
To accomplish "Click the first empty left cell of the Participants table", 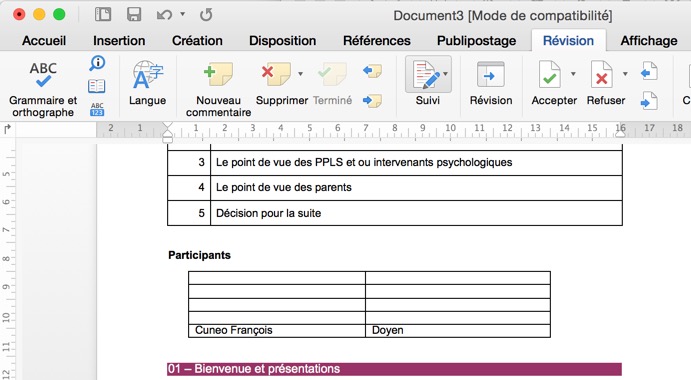I will 277,278.
